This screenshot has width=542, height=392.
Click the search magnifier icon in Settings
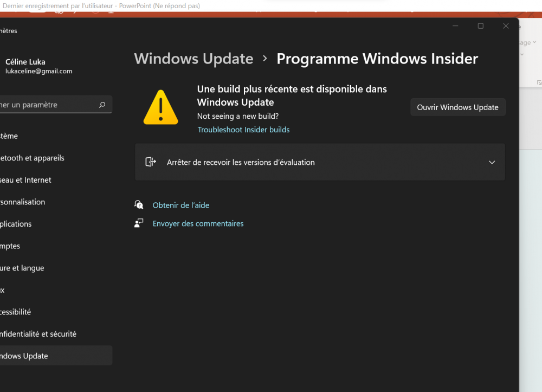pyautogui.click(x=102, y=105)
